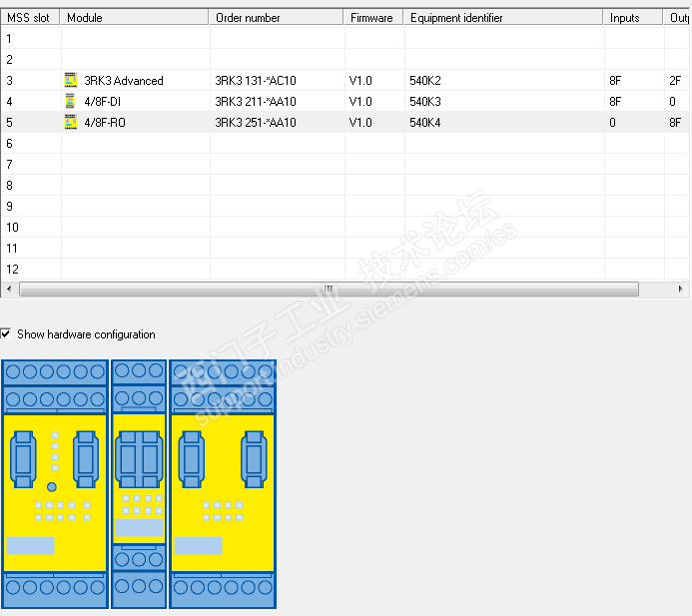Screen dimensions: 692x616
Task: Select MSS slot number 11
Action: coord(12,248)
